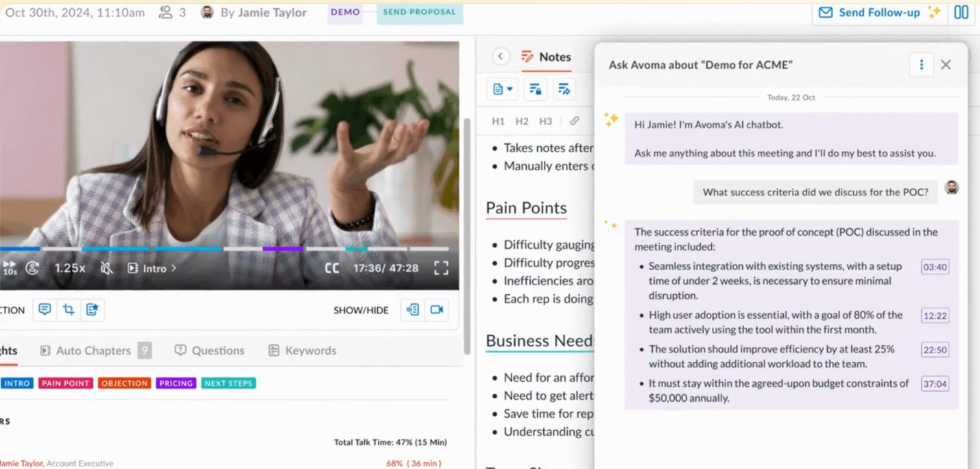Click the user question about POC criteria
The height and width of the screenshot is (469, 980).
(815, 192)
